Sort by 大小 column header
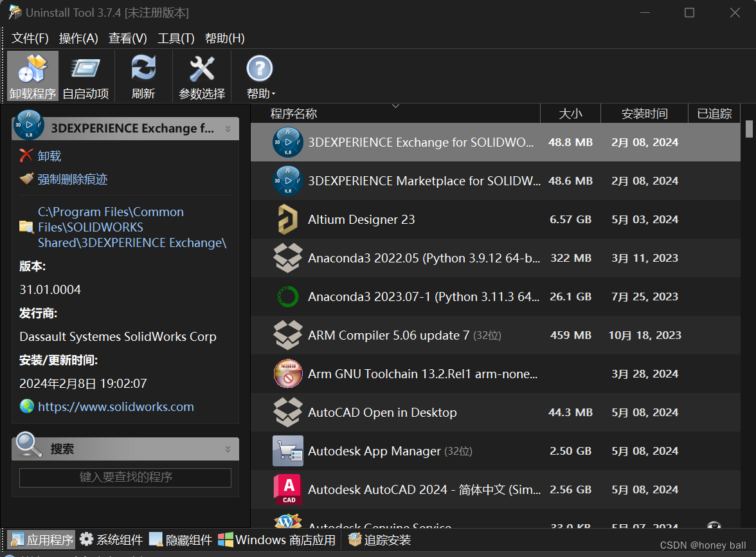Screen dimensions: 756x557 [570, 113]
